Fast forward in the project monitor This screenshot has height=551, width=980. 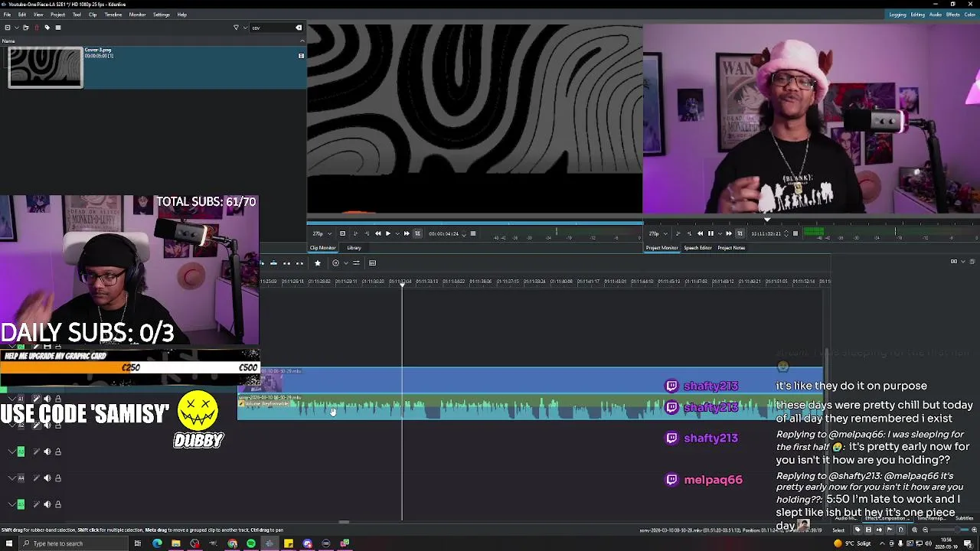click(729, 233)
